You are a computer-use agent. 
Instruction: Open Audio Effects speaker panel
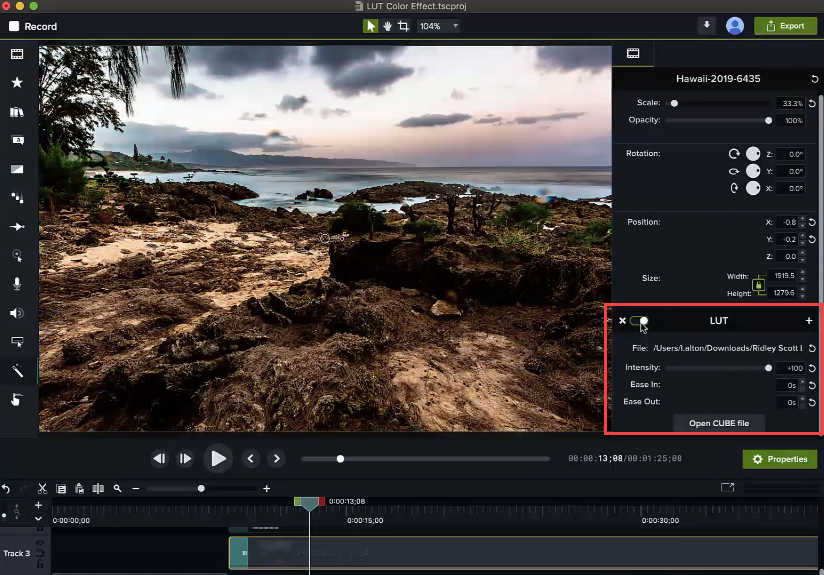pos(17,313)
